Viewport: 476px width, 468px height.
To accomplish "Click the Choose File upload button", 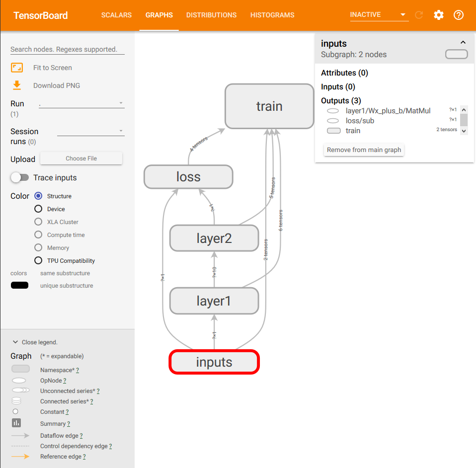I will coord(81,158).
